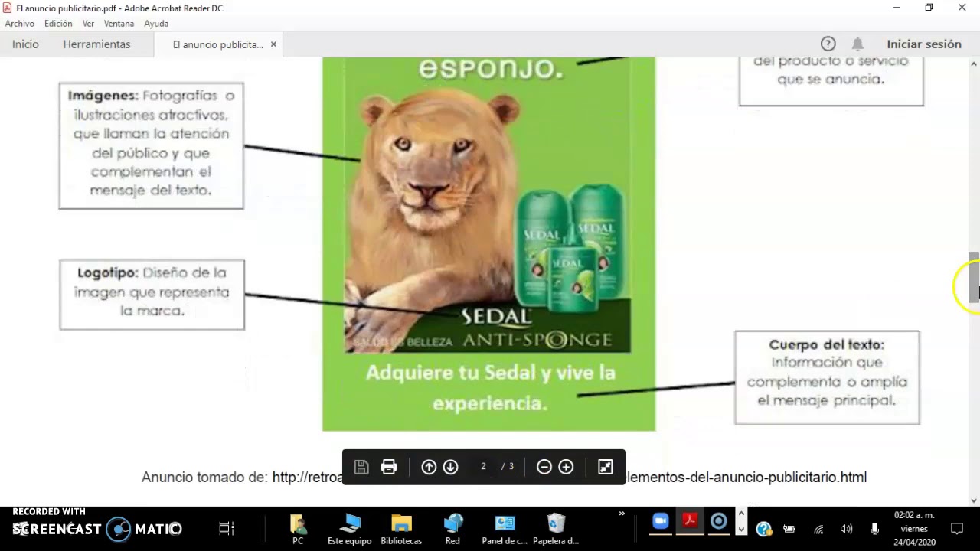Image resolution: width=980 pixels, height=551 pixels.
Task: Toggle full-screen fit page icon
Action: [606, 467]
